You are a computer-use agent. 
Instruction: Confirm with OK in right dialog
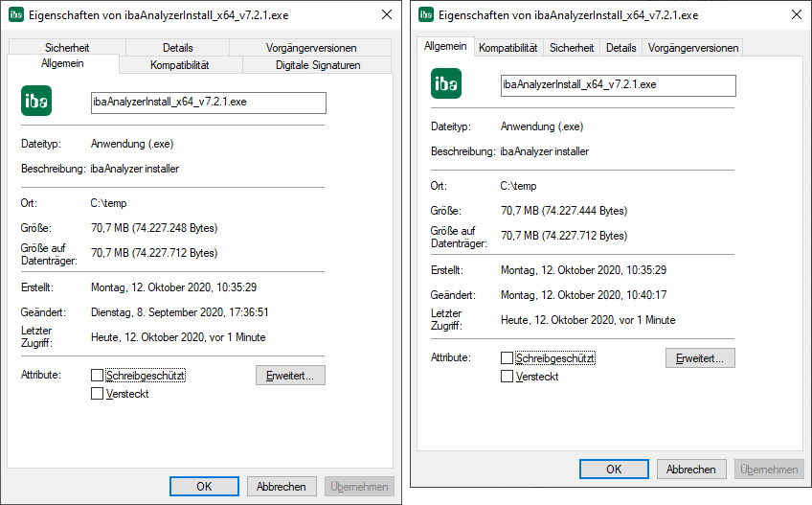coord(614,470)
